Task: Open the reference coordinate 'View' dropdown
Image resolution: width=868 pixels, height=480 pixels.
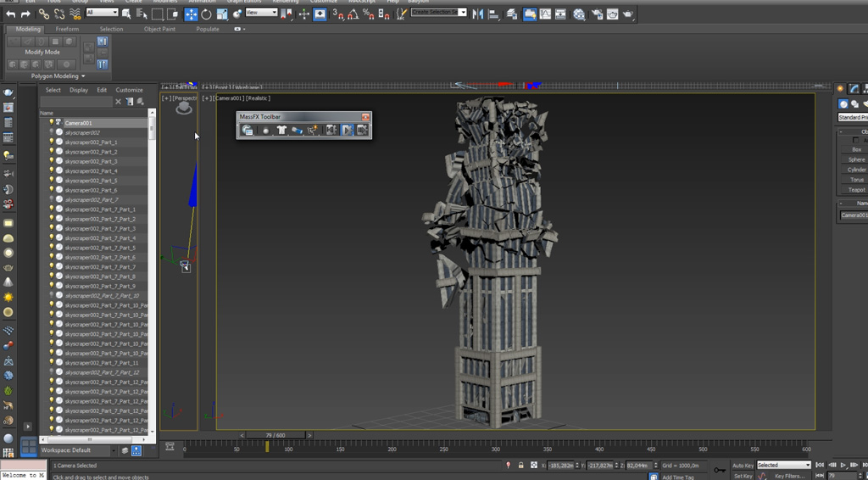Action: (x=261, y=13)
